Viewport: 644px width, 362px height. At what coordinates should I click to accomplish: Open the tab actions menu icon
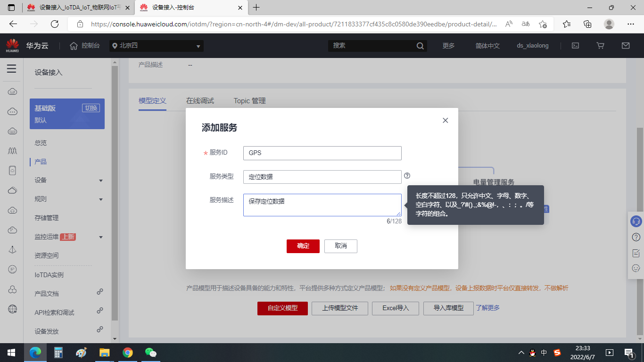click(x=12, y=8)
